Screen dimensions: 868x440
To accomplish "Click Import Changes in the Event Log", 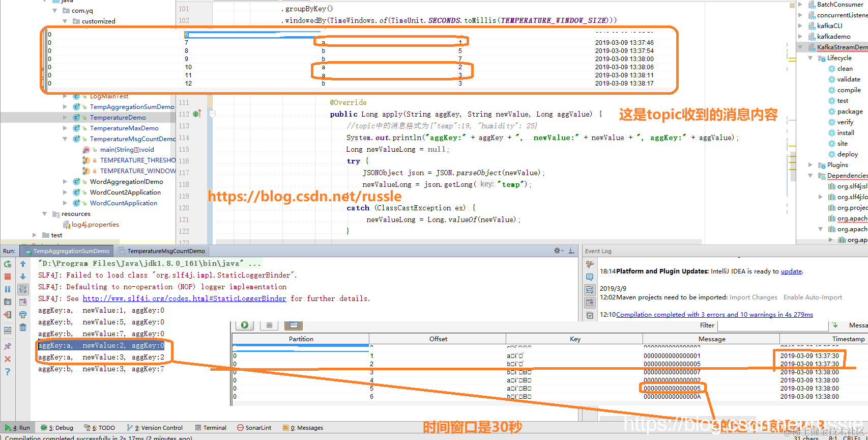I will pyautogui.click(x=753, y=297).
